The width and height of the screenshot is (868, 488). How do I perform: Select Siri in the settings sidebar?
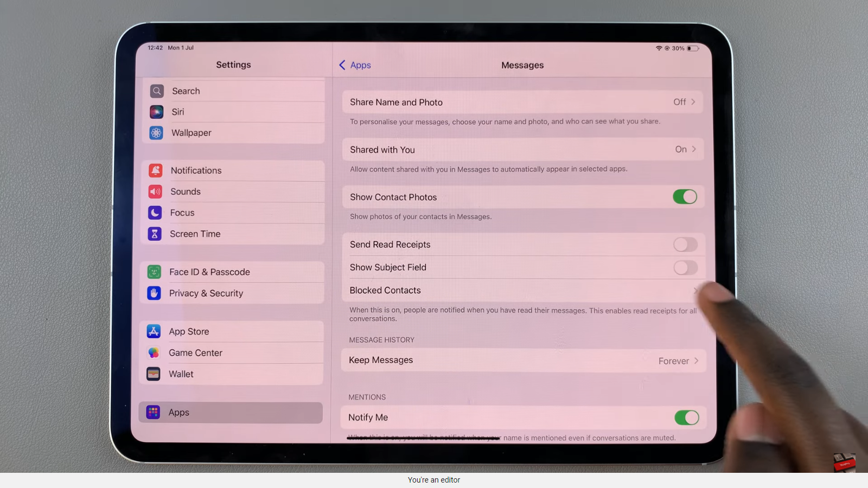click(234, 112)
